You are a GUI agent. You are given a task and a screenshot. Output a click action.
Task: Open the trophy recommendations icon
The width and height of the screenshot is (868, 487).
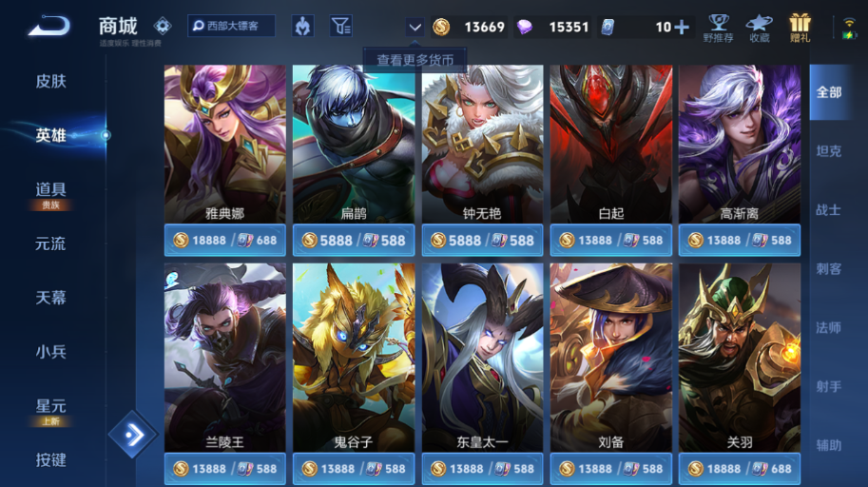point(718,29)
